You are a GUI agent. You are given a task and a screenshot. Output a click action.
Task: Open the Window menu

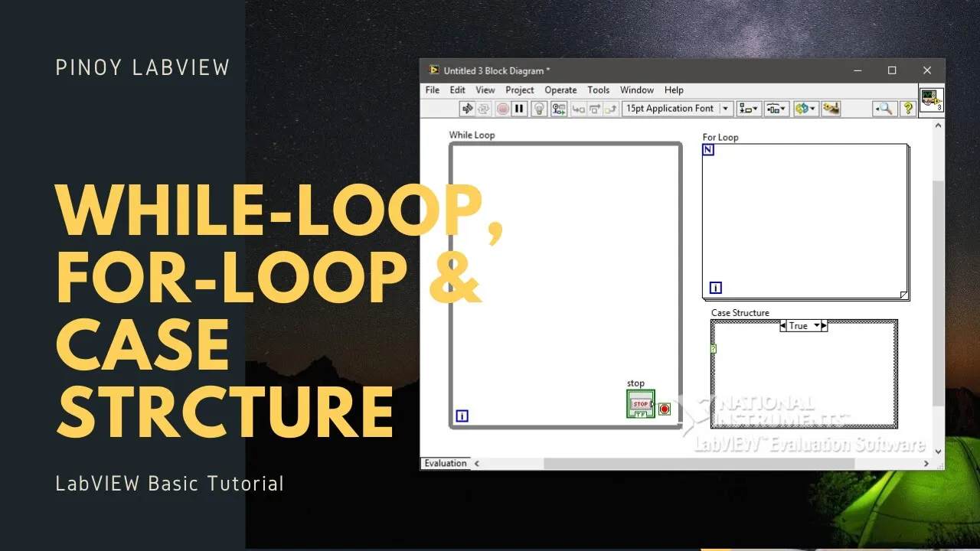pos(637,90)
